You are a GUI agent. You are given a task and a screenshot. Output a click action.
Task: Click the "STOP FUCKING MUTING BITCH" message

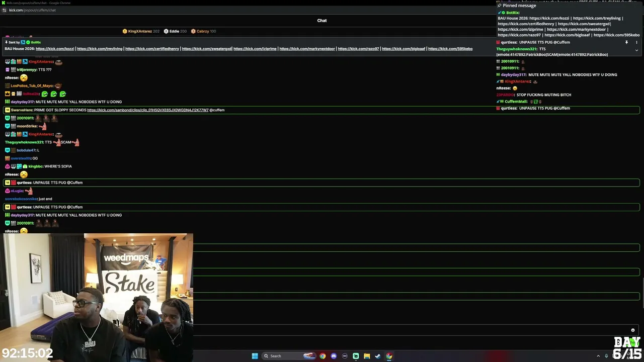pos(544,95)
